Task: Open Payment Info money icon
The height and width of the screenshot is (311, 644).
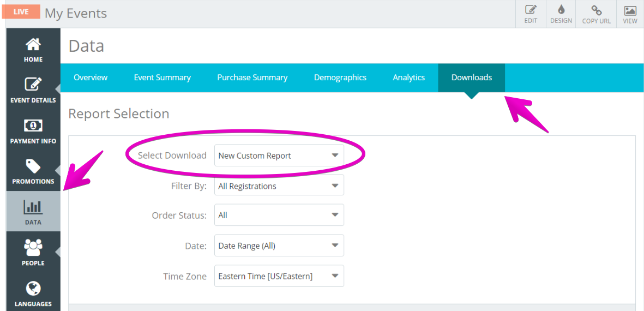Action: click(33, 125)
